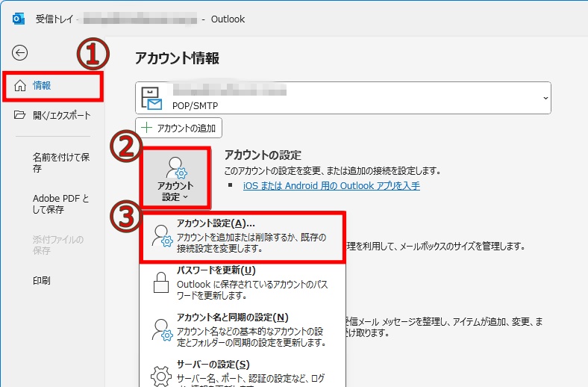Choose パスワードを更新(U) from the menu
The image size is (588, 387).
point(242,282)
